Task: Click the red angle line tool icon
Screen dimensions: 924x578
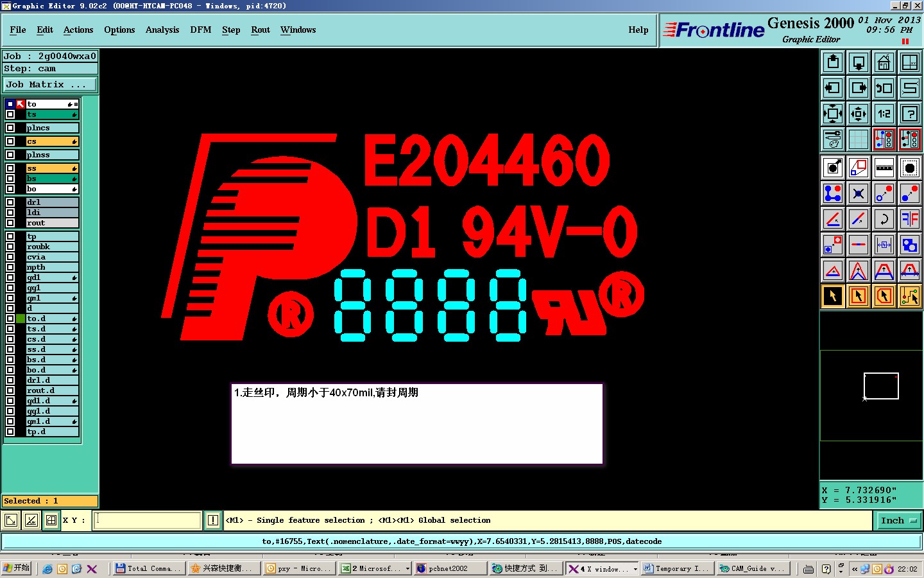Action: 833,219
